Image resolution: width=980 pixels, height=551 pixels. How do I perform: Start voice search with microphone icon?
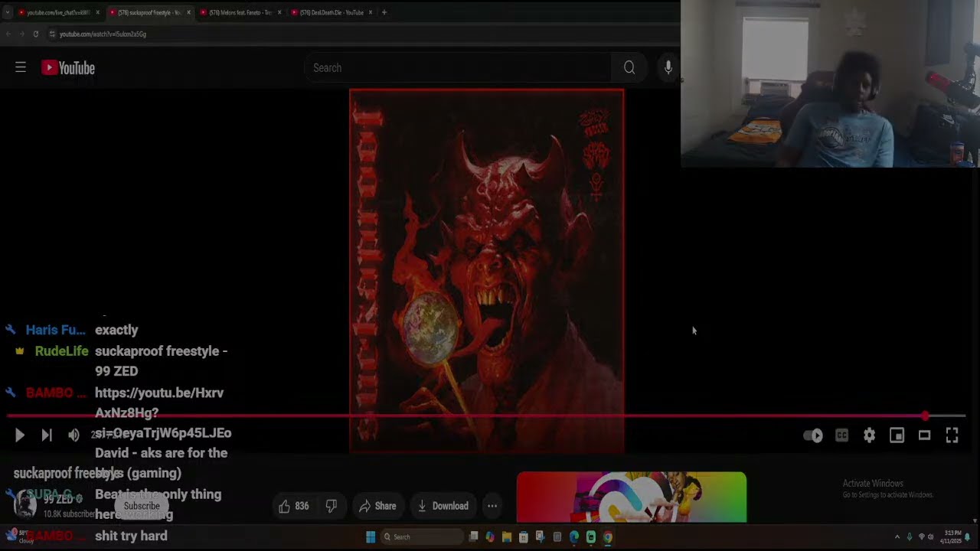coord(668,67)
